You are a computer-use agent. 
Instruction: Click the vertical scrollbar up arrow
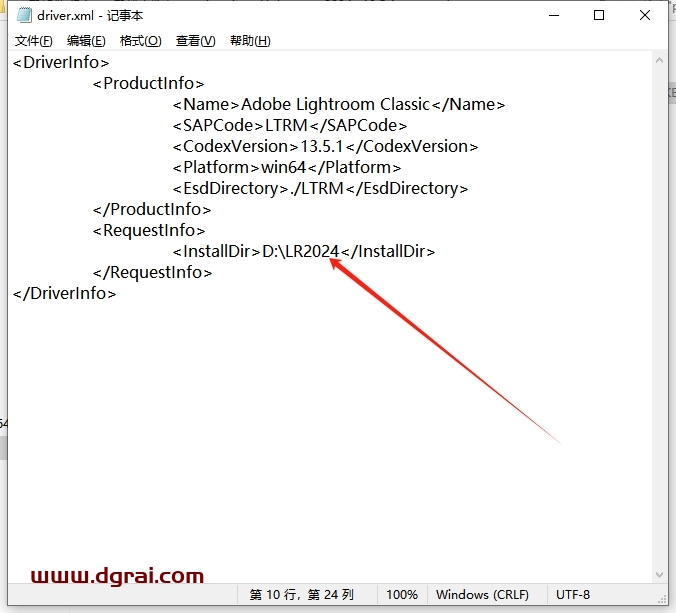(x=659, y=61)
